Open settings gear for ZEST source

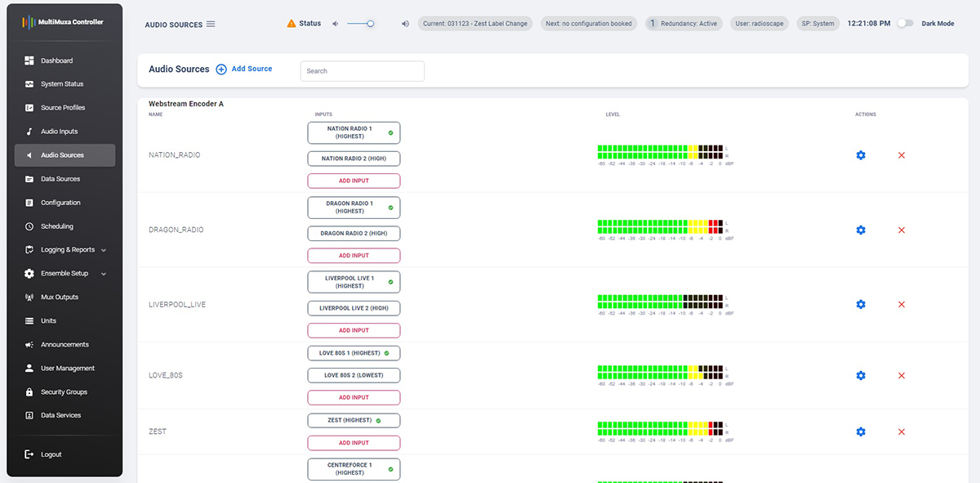tap(860, 432)
